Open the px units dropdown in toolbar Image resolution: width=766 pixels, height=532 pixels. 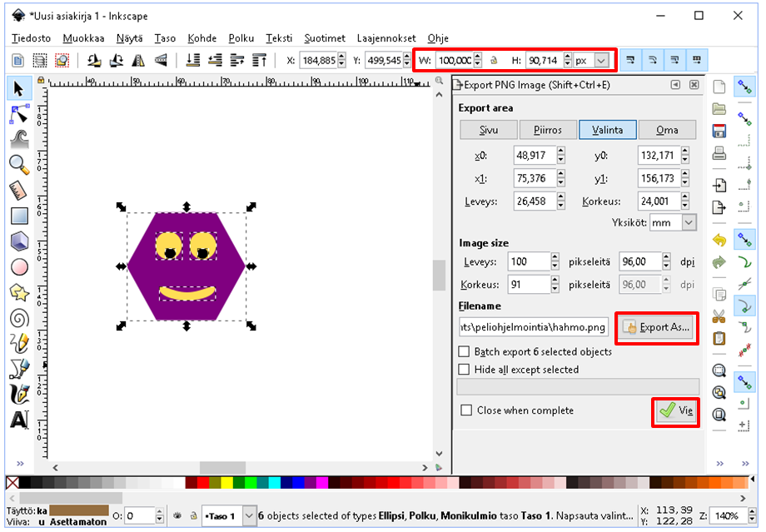(x=600, y=61)
